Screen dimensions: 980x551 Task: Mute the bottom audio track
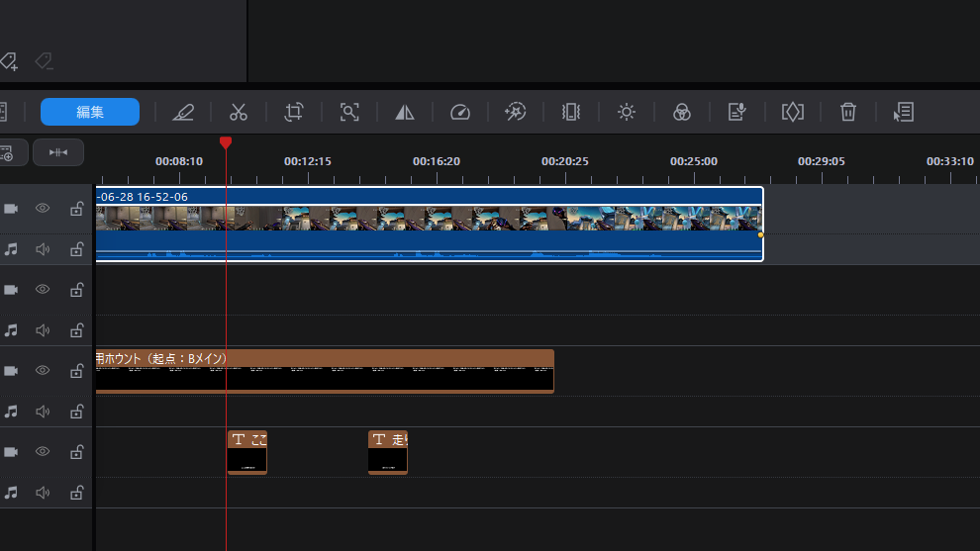coord(43,493)
